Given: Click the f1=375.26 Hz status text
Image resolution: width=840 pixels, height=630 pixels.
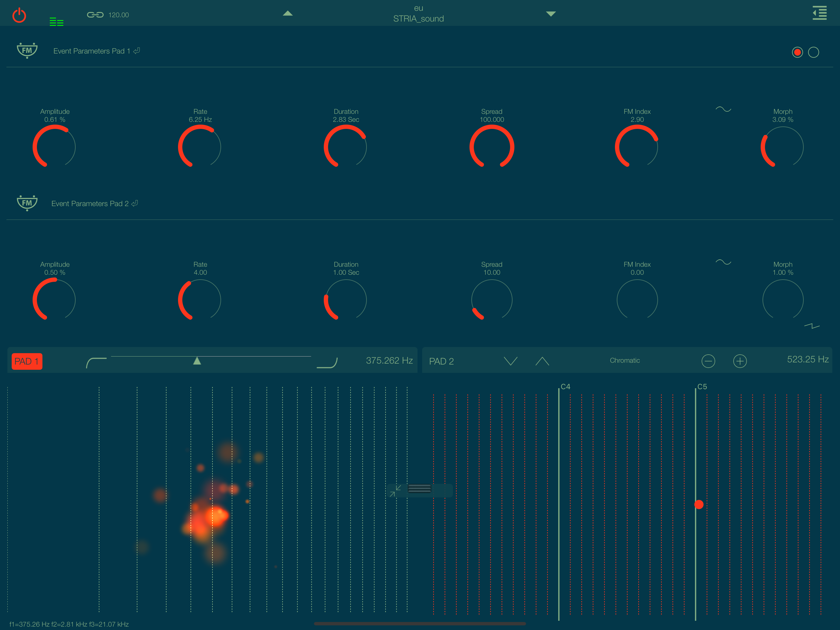Looking at the screenshot, I should (x=69, y=624).
